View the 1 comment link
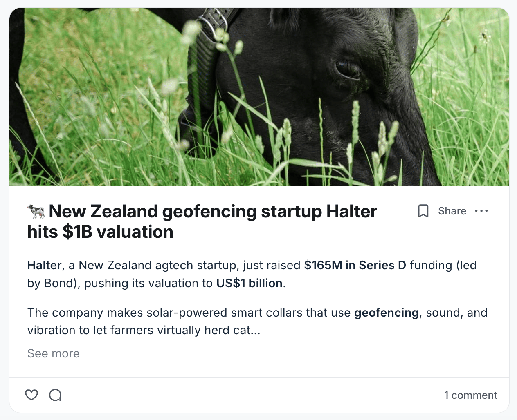 [471, 395]
